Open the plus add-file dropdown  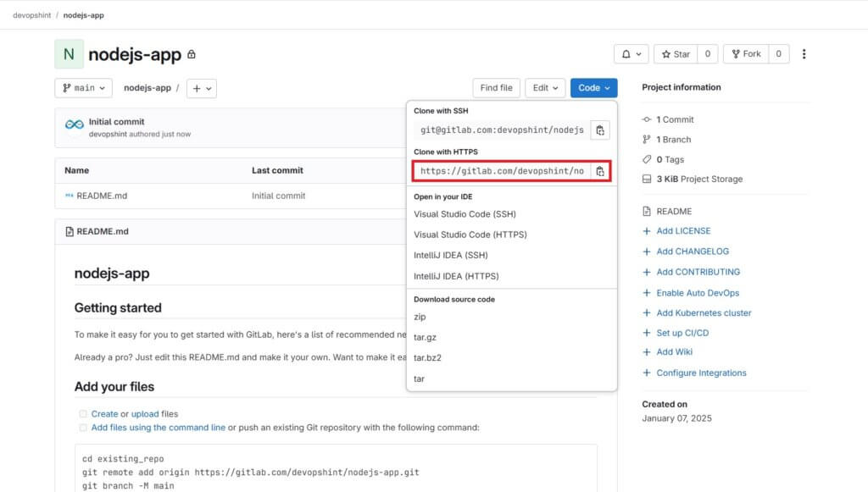201,88
